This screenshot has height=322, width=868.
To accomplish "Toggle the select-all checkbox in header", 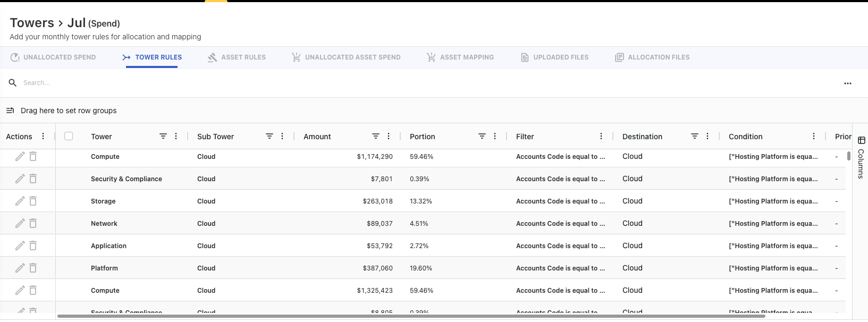I will [x=69, y=136].
